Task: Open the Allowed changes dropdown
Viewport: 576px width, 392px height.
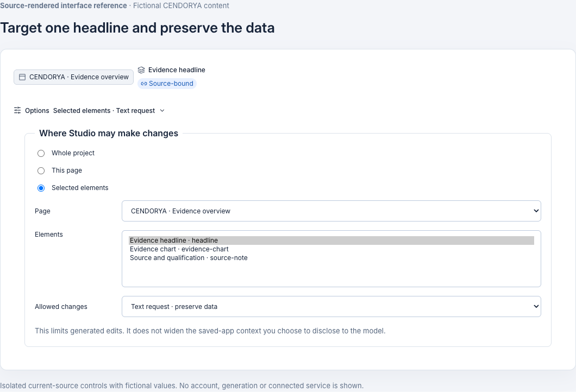Action: tap(331, 306)
